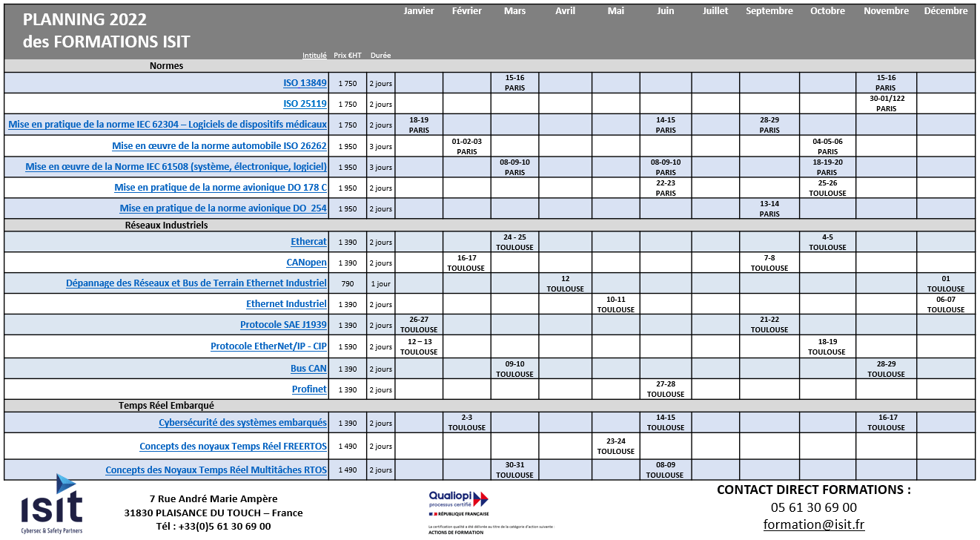Click the 790 price for Dépannage des Réseaux
The width and height of the screenshot is (980, 540).
click(x=348, y=283)
